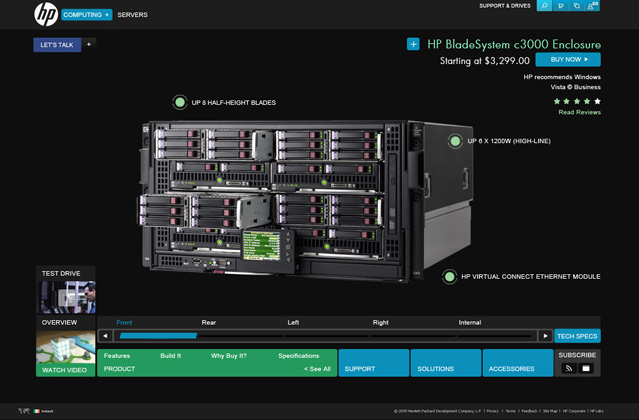Image resolution: width=639 pixels, height=420 pixels.
Task: Click the hotspot for 8 half-height blades
Action: pos(180,102)
